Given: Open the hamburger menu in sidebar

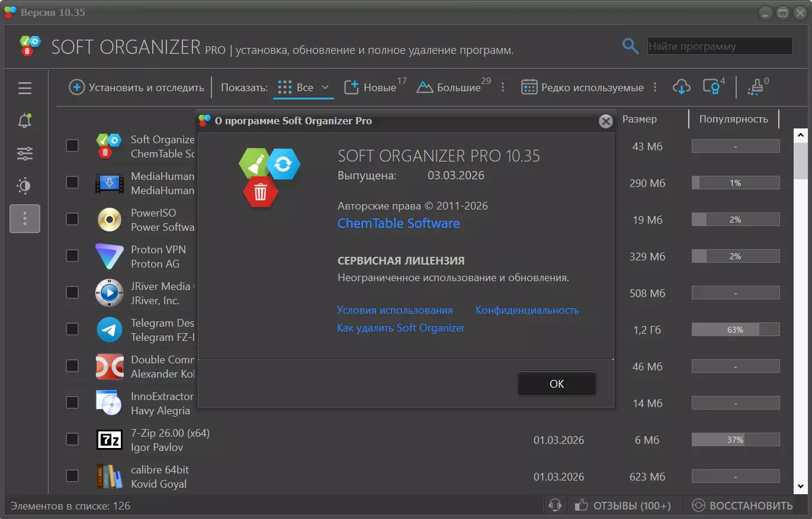Looking at the screenshot, I should 24,88.
